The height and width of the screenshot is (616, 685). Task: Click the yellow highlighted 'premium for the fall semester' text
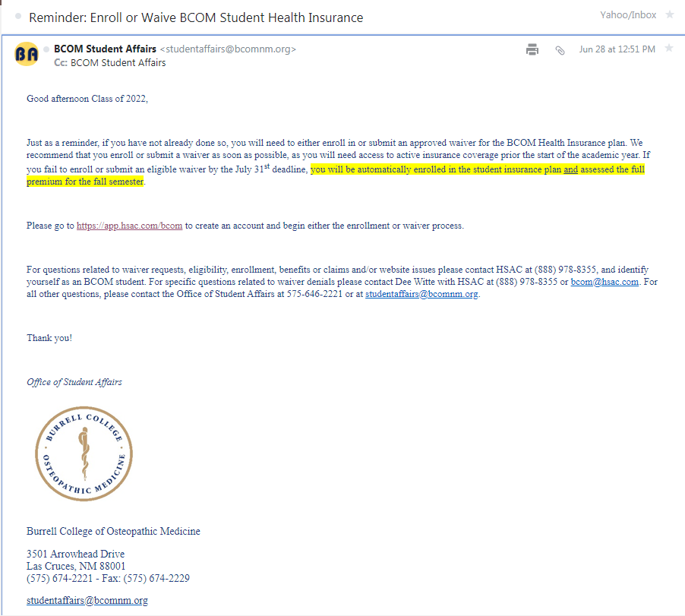click(x=85, y=182)
